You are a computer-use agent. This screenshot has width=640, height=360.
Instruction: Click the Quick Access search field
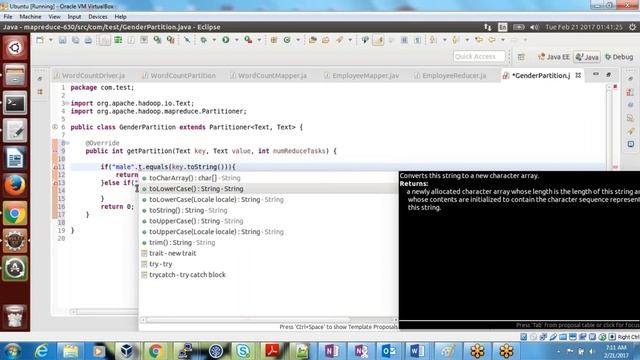click(479, 56)
